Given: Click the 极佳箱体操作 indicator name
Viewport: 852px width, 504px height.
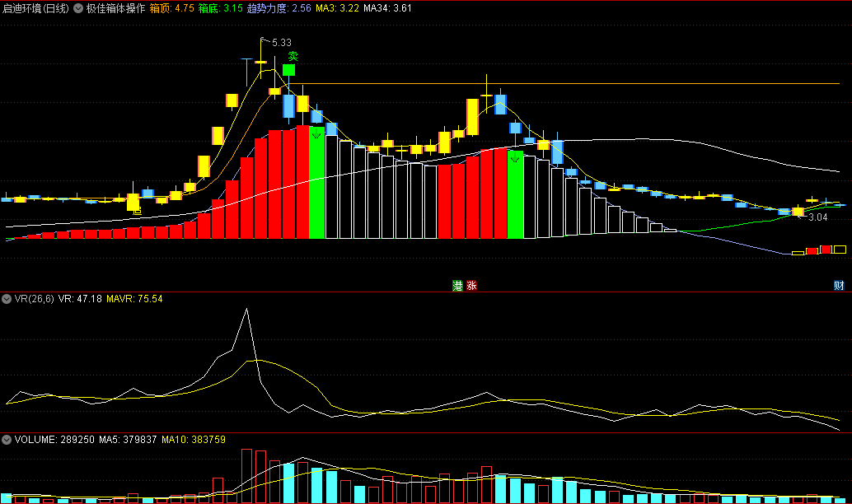Looking at the screenshot, I should click(x=115, y=8).
